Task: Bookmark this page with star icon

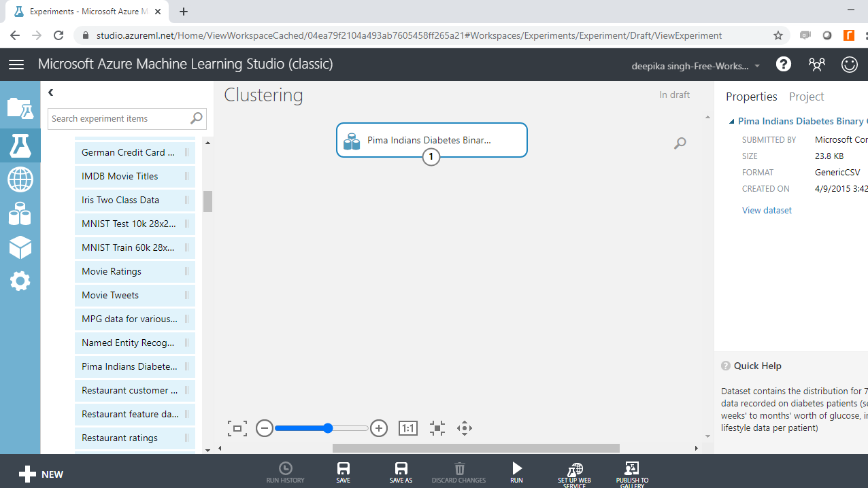Action: 778,35
